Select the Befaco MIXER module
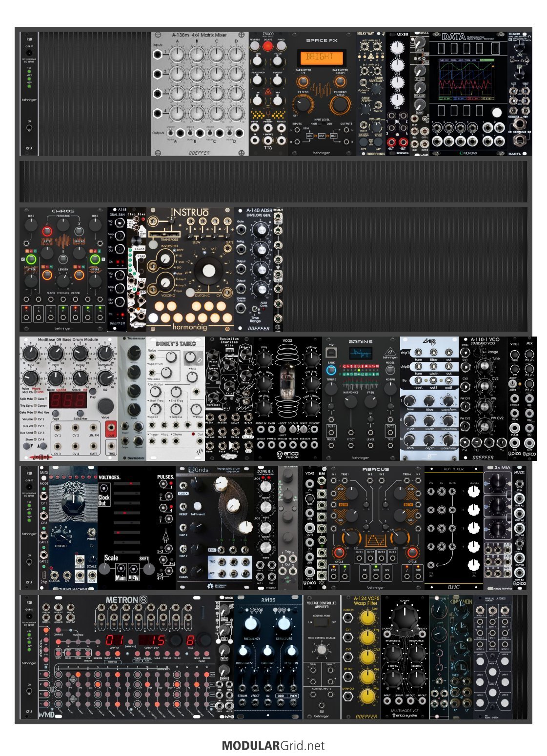Viewport: 547px width, 756px height. (397, 94)
